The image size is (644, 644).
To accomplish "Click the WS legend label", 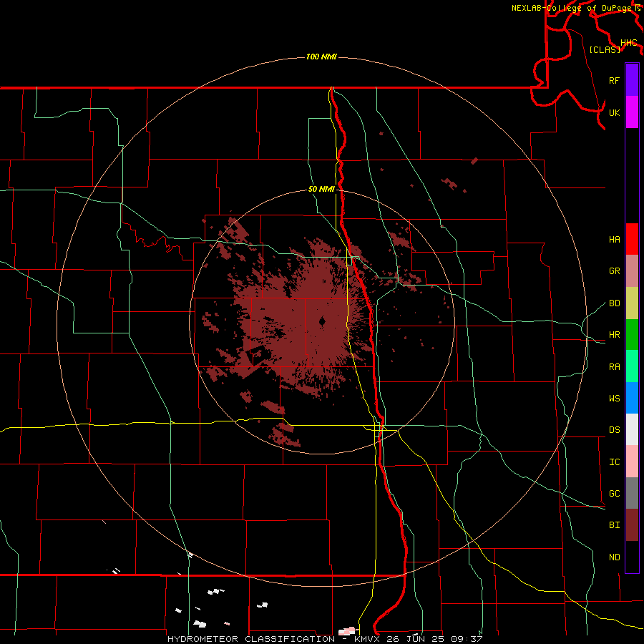I will 614,399.
